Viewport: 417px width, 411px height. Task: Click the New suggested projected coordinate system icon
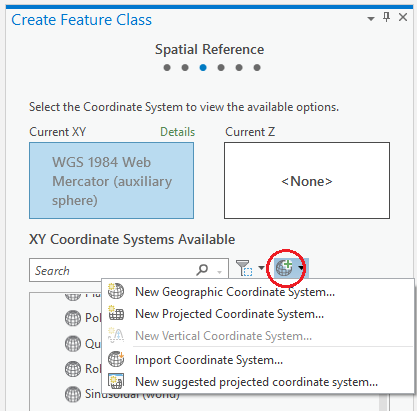pyautogui.click(x=116, y=381)
